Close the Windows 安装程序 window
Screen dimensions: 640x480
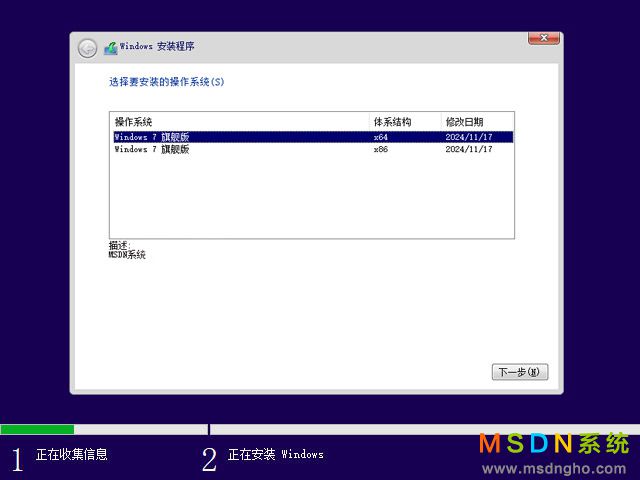coord(544,38)
